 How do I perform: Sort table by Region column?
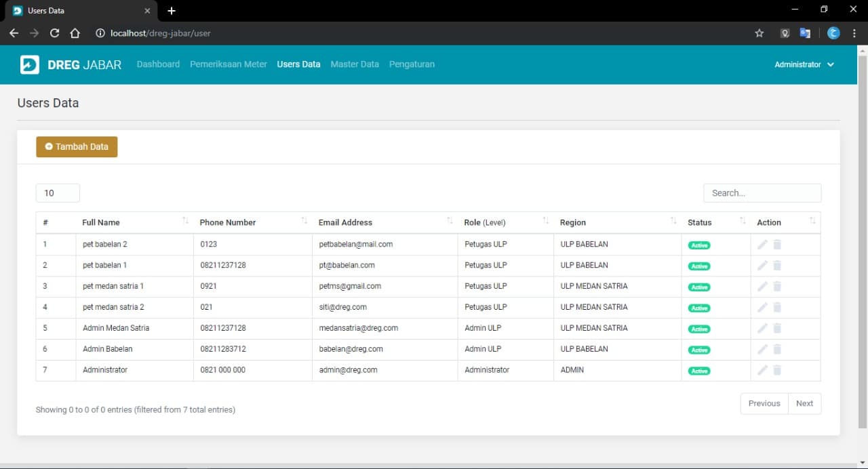tap(617, 222)
